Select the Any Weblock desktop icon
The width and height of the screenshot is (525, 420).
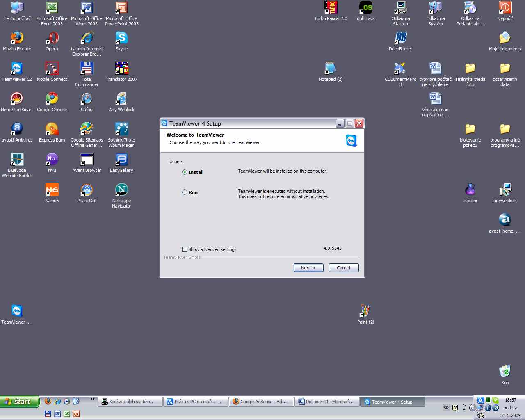(122, 102)
